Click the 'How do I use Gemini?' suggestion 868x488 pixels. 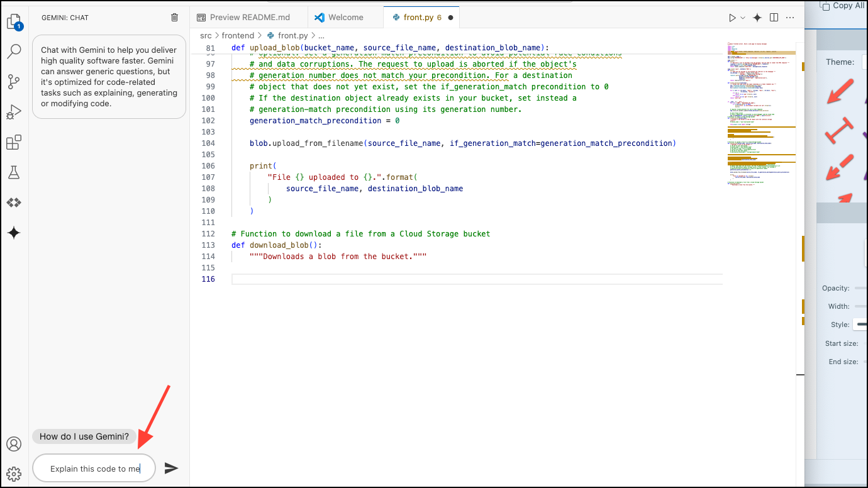[x=84, y=436]
